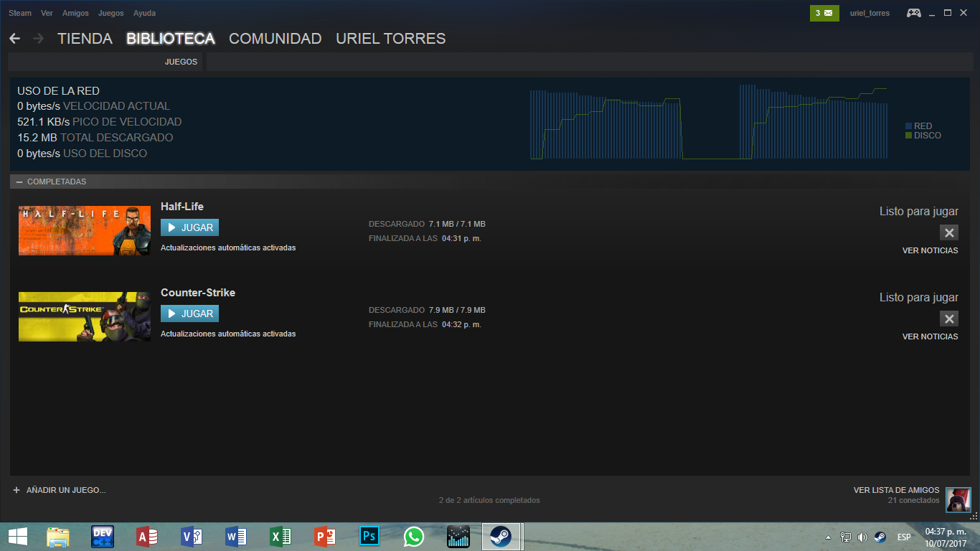Click the Steam taskbar button
980x551 pixels.
(501, 537)
